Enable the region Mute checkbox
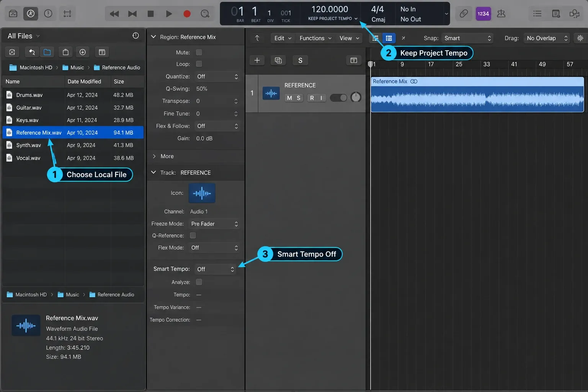Image resolution: width=588 pixels, height=392 pixels. tap(199, 52)
